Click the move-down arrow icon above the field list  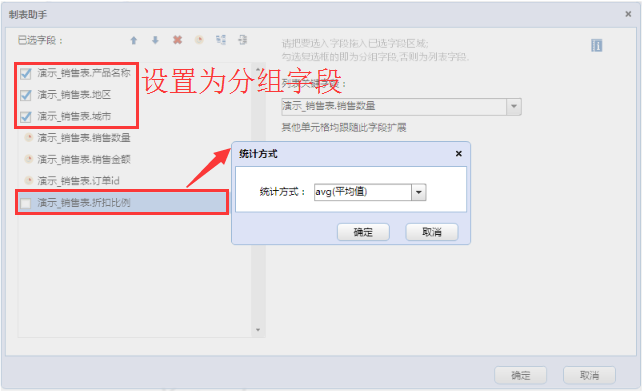(x=155, y=40)
